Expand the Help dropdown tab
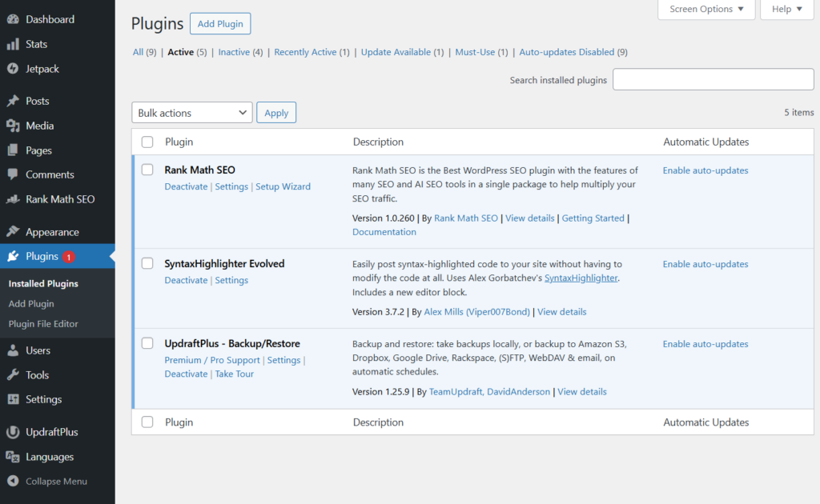The height and width of the screenshot is (504, 820). pos(787,10)
